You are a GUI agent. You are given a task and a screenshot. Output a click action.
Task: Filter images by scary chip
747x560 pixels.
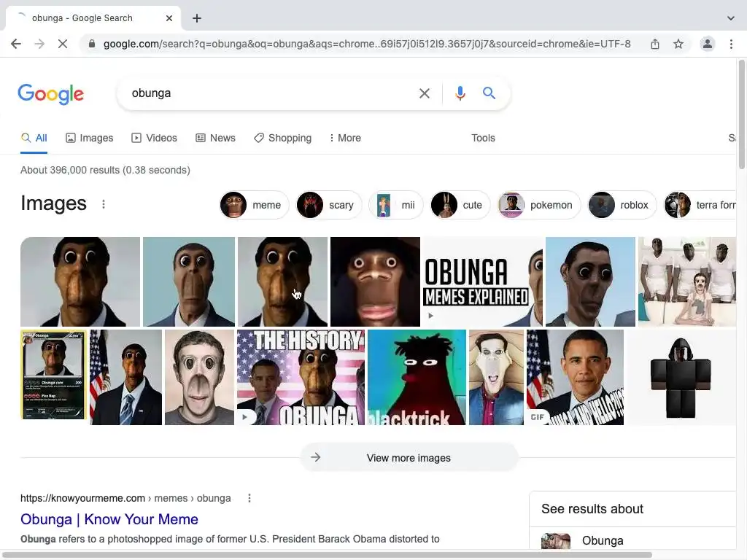pos(329,205)
